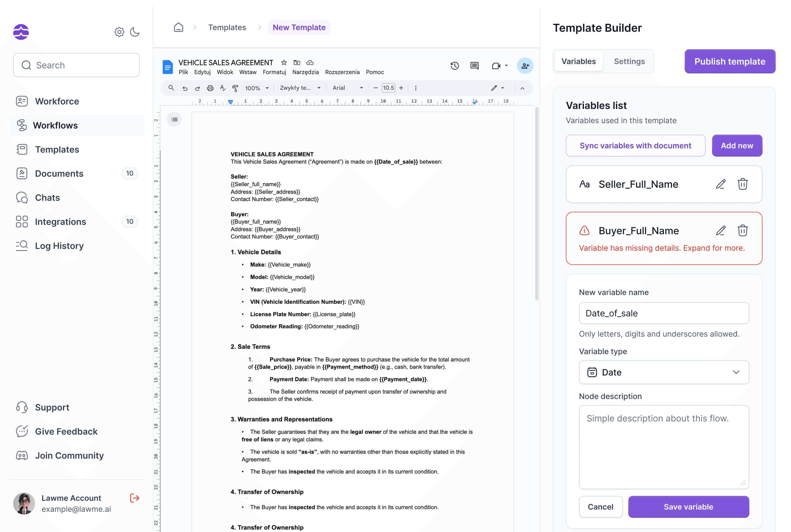
Task: Click the toolbar search magnifier icon
Action: (x=171, y=88)
